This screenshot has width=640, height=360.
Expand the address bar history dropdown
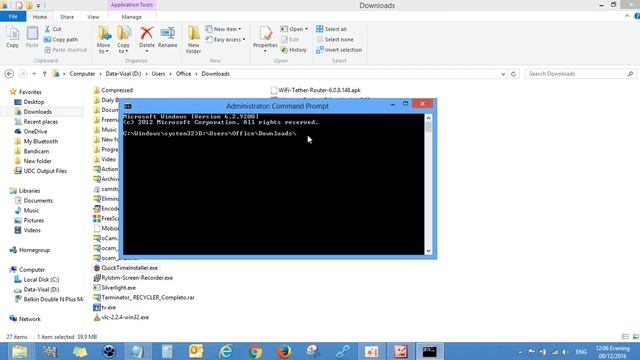(x=503, y=74)
